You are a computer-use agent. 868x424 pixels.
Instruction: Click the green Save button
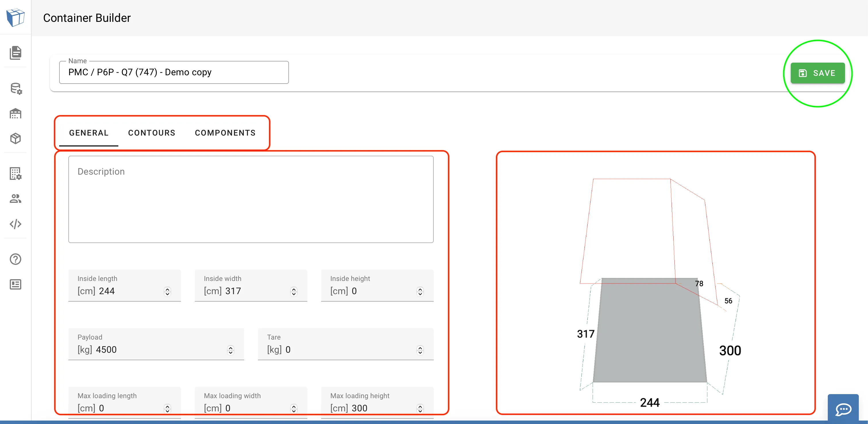coord(817,73)
